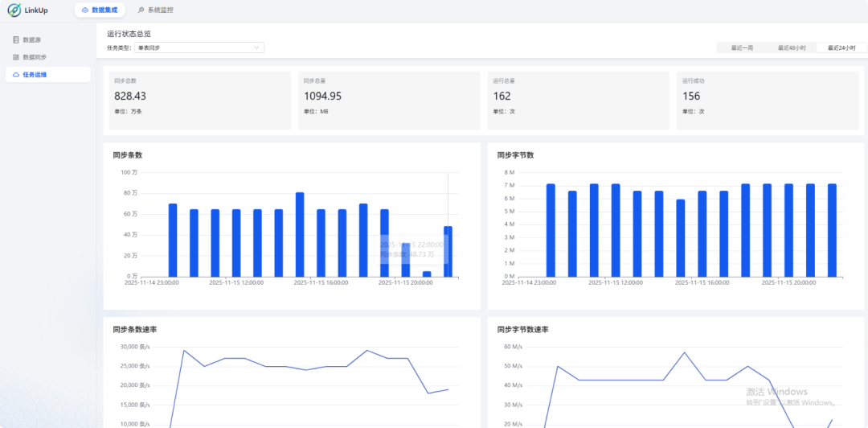Click the 同步条数 tooltip showing 48.73 万
The width and height of the screenshot is (868, 428).
point(412,249)
